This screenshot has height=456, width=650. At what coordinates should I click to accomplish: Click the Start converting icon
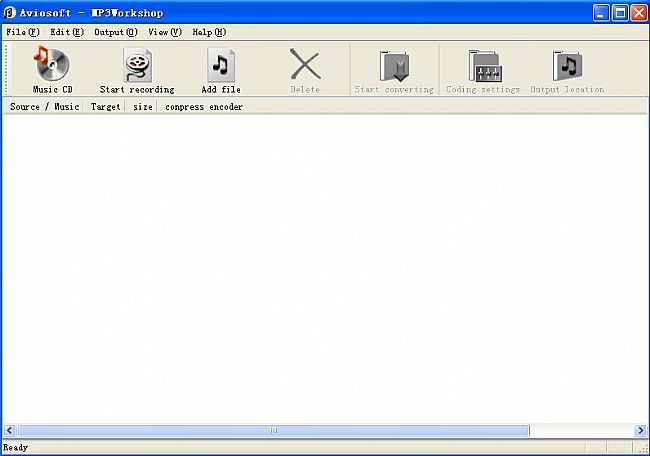point(394,66)
